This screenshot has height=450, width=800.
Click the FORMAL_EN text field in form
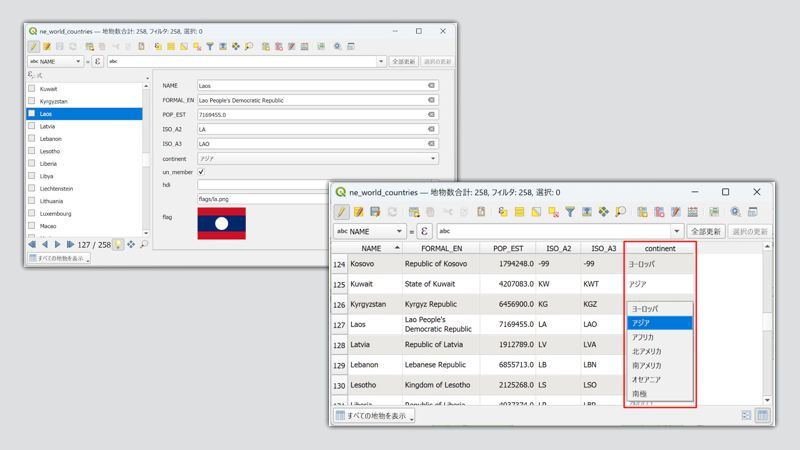(x=318, y=100)
